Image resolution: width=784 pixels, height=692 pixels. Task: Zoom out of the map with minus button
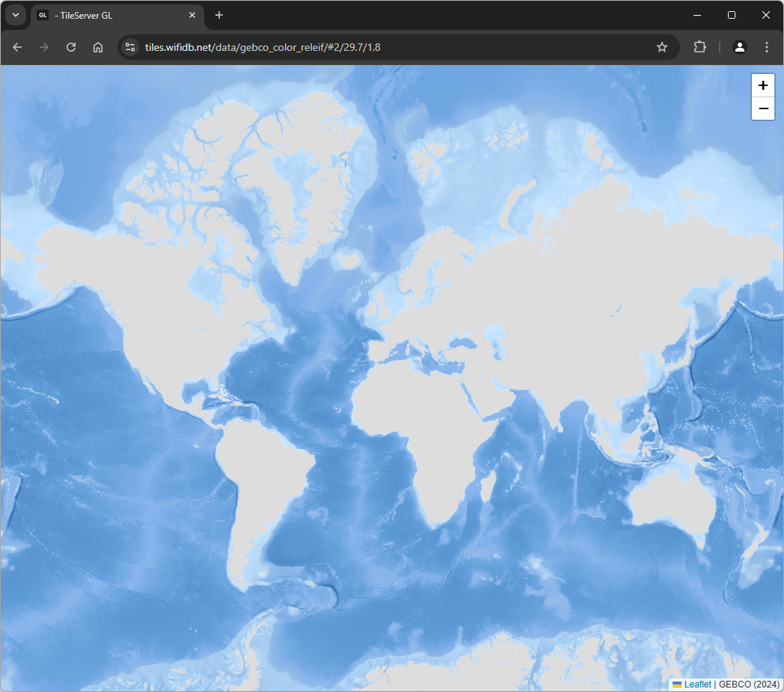coord(763,108)
